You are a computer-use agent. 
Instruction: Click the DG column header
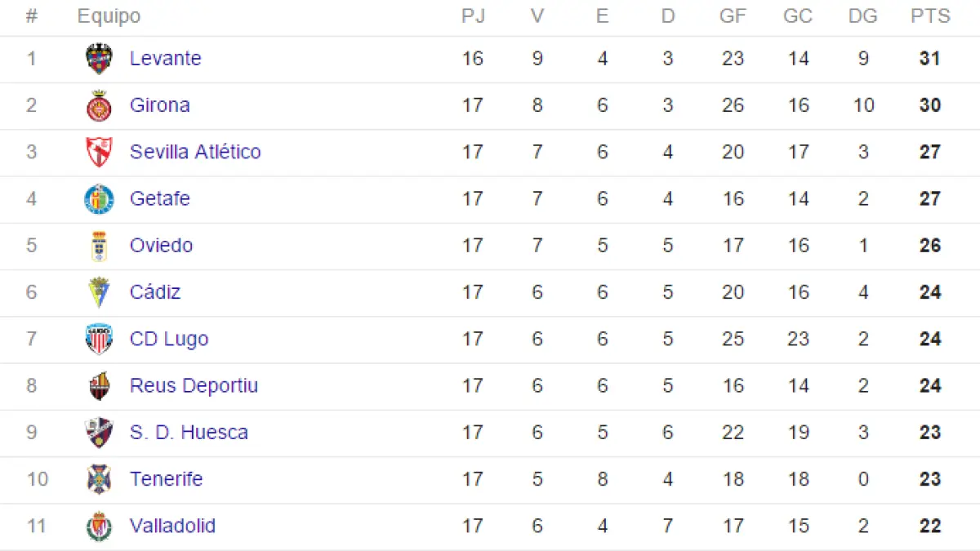click(863, 16)
